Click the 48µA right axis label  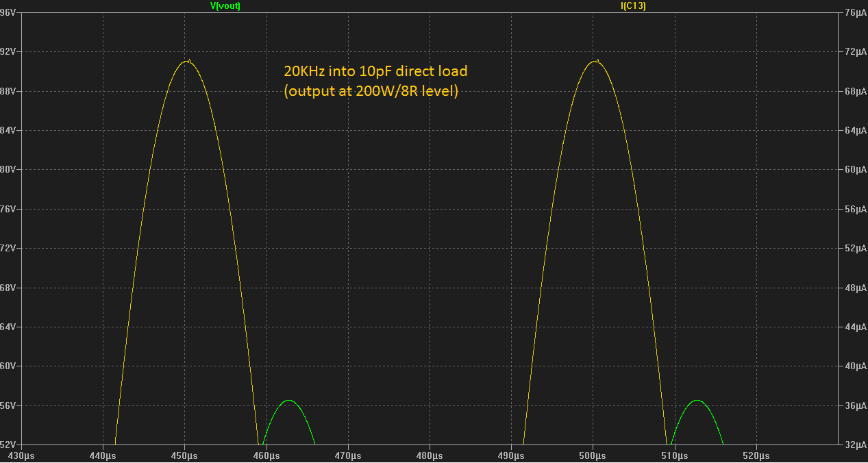click(x=856, y=288)
